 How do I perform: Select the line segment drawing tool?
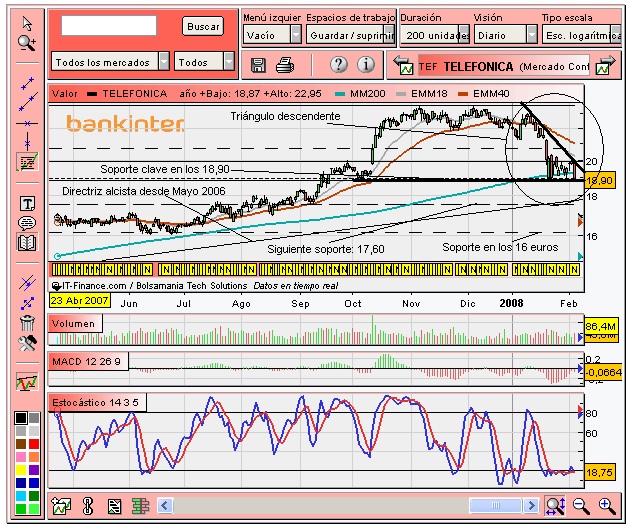(x=27, y=83)
